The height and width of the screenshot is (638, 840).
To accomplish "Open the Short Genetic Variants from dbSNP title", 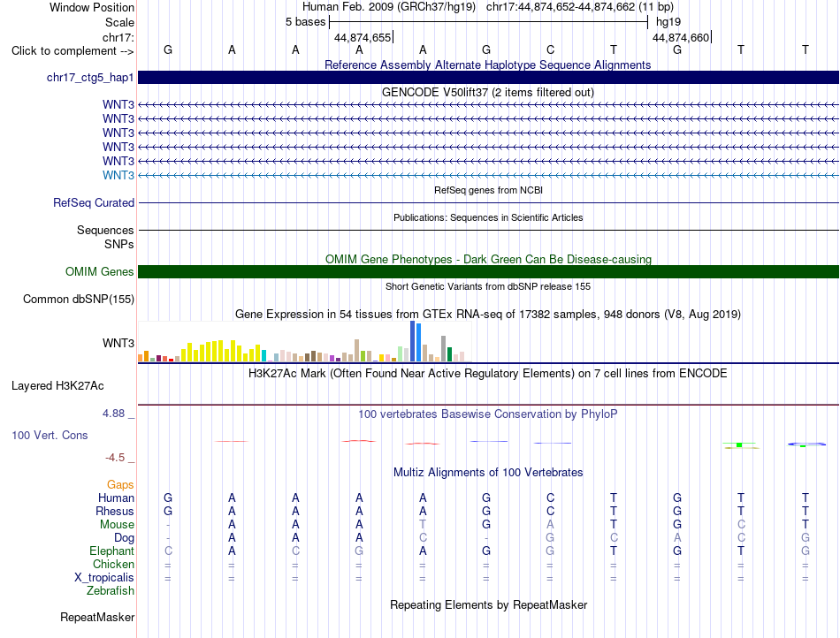I will tap(488, 286).
